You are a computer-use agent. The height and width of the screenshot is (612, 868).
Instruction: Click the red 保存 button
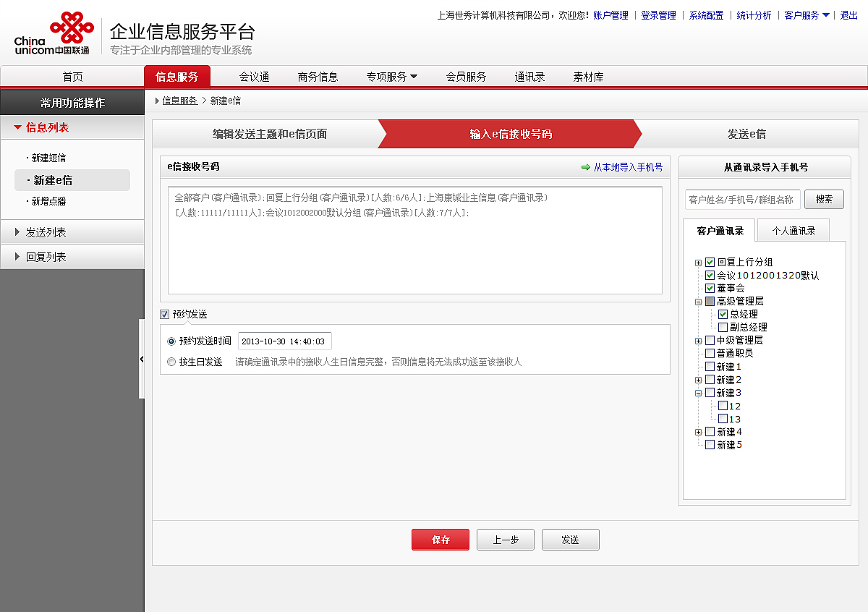tap(440, 539)
